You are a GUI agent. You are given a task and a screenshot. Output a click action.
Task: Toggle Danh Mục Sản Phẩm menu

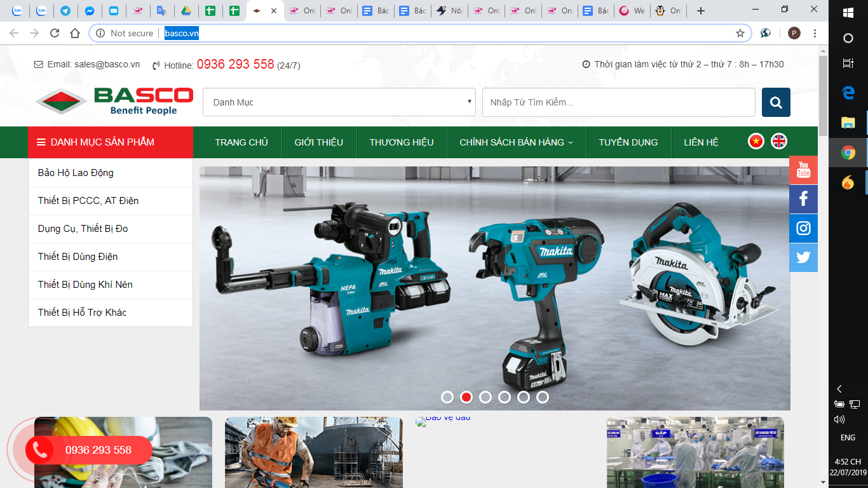tap(111, 142)
